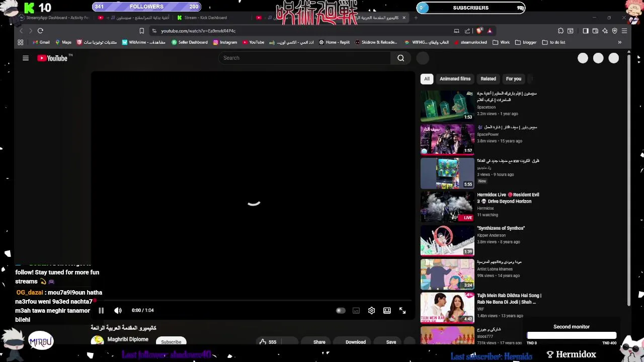Image resolution: width=644 pixels, height=362 pixels.
Task: Show more bookmarks with the chevron
Action: 620,42
